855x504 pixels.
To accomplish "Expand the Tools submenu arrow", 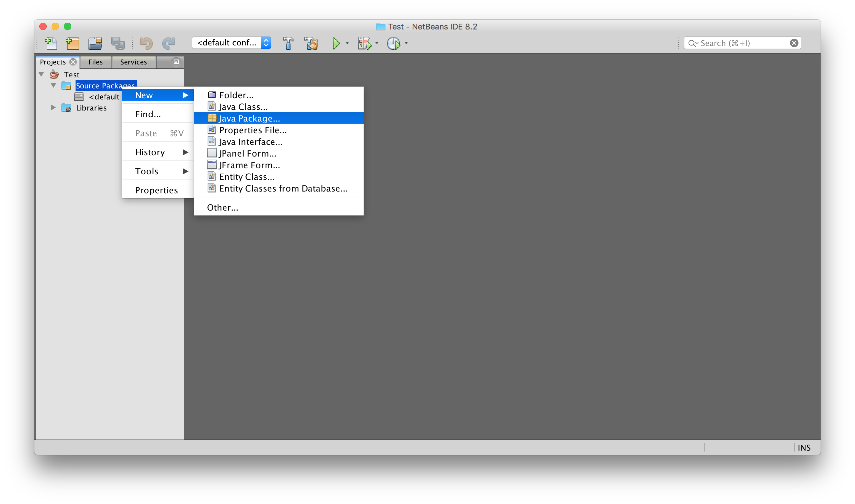I will [x=185, y=171].
